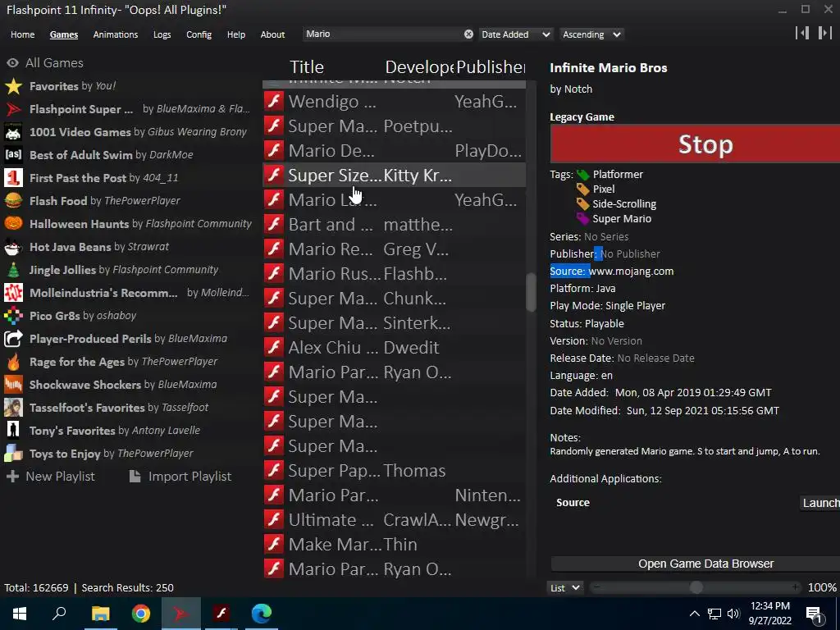Select the Pico Gr8s colorful icon
Viewport: 840px width, 630px height.
(13, 316)
